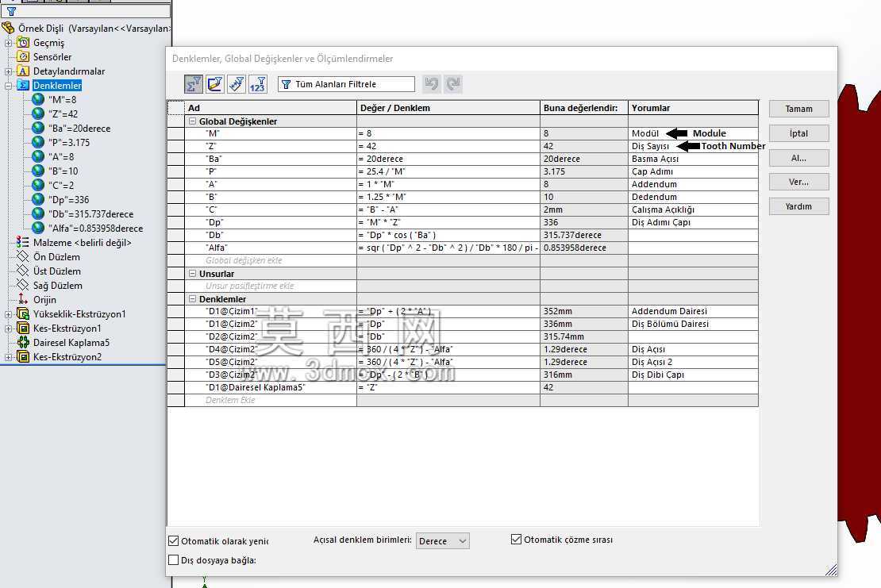
Task: Click the globe icon beside "Dp"=336
Action: pyautogui.click(x=38, y=199)
